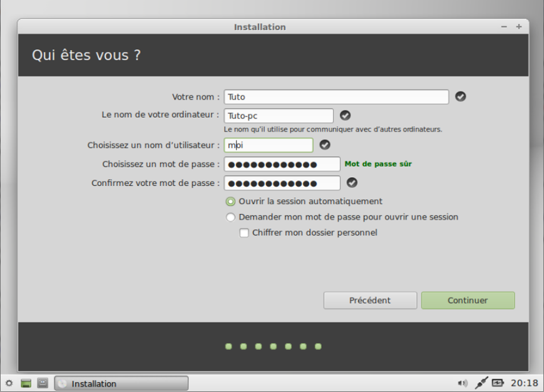544x392 pixels.
Task: Focus the Votre nom input field
Action: pyautogui.click(x=336, y=97)
